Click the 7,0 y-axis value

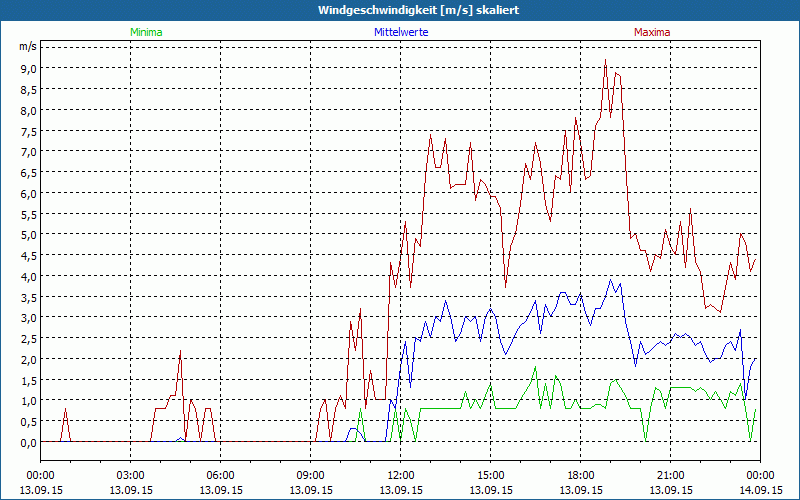click(x=29, y=152)
